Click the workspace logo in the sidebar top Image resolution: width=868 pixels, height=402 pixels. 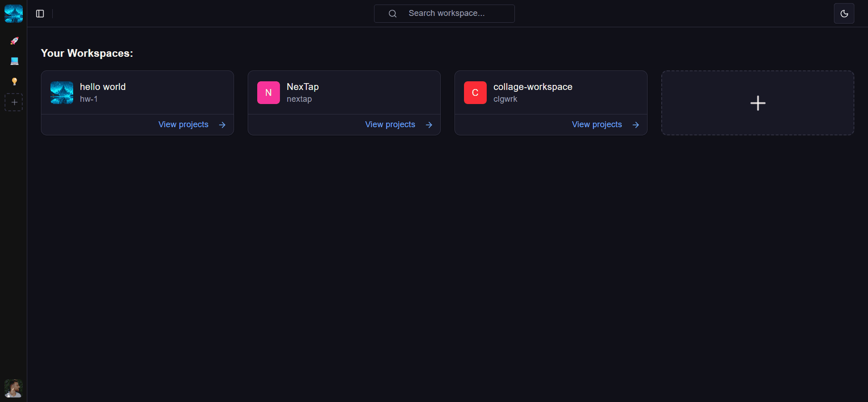(14, 14)
